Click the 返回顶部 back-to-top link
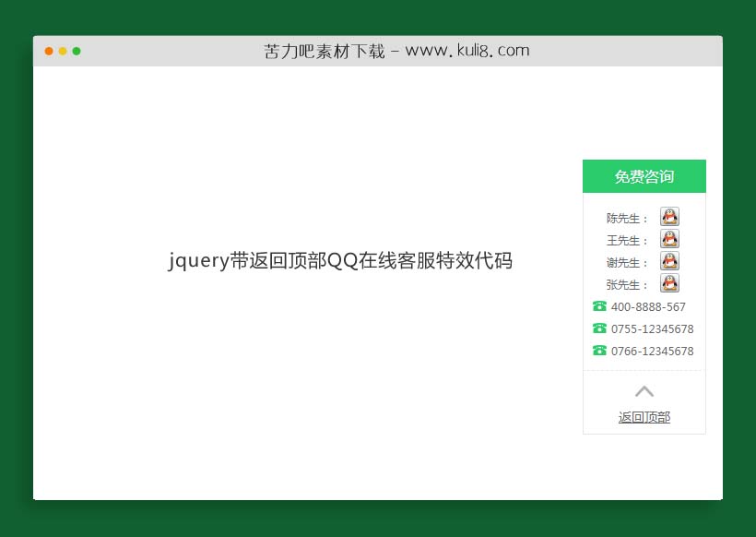Screen dimensions: 756x537 (x=644, y=417)
